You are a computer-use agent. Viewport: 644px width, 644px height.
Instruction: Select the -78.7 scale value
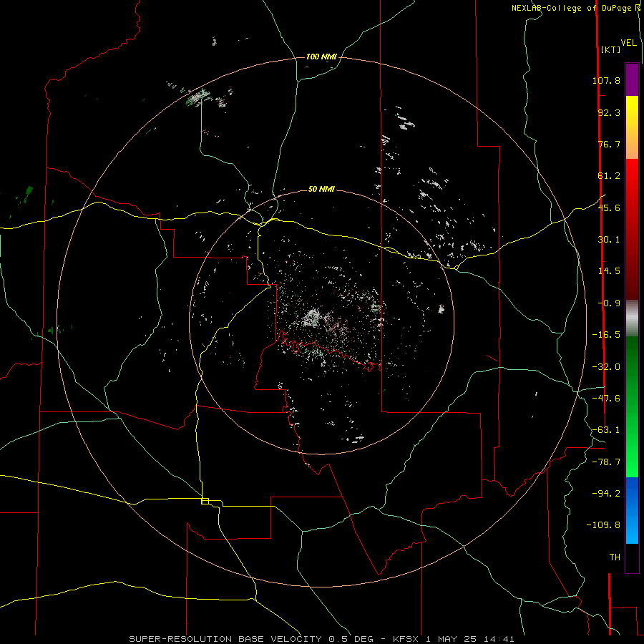tap(606, 462)
